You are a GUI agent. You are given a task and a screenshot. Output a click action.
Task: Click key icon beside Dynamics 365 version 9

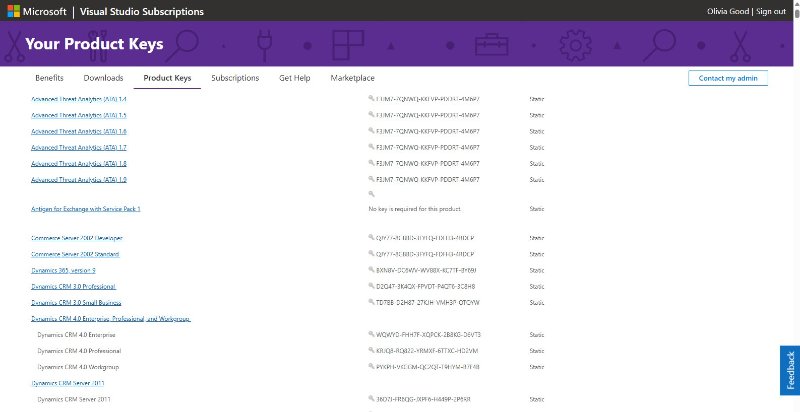(372, 270)
